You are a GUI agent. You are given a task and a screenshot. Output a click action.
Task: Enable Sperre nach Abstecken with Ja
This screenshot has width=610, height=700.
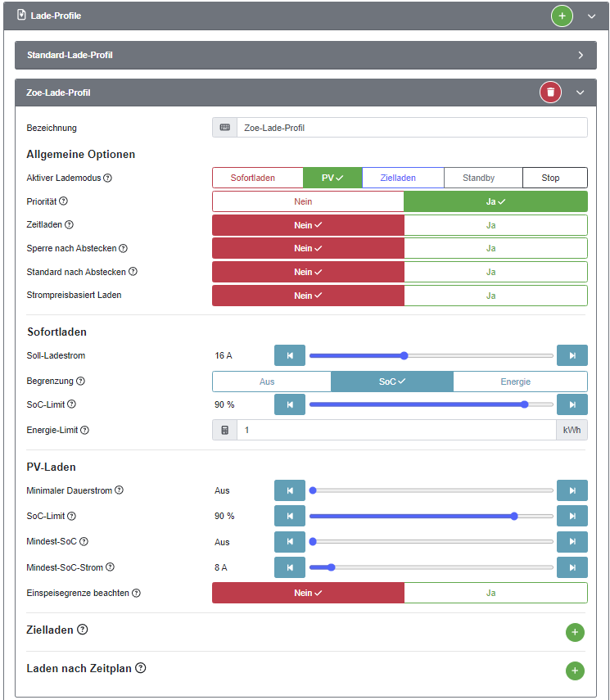coord(495,248)
